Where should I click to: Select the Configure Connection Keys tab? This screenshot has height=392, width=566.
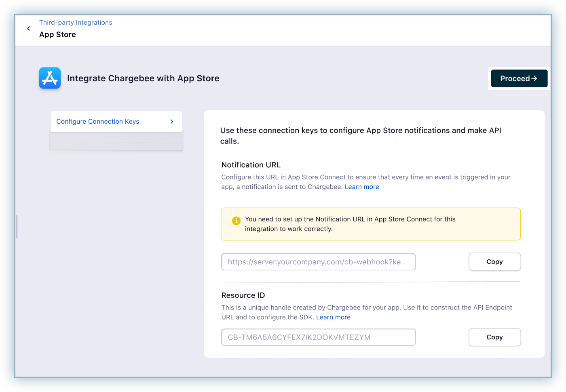[x=98, y=121]
